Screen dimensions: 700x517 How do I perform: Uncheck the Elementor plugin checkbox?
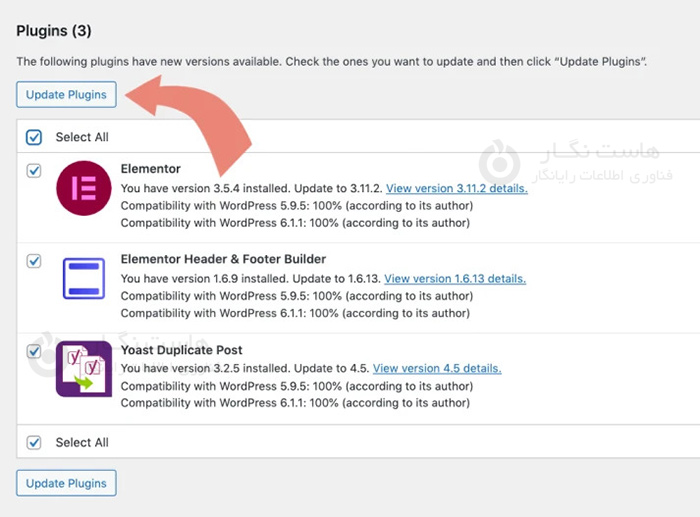34,170
